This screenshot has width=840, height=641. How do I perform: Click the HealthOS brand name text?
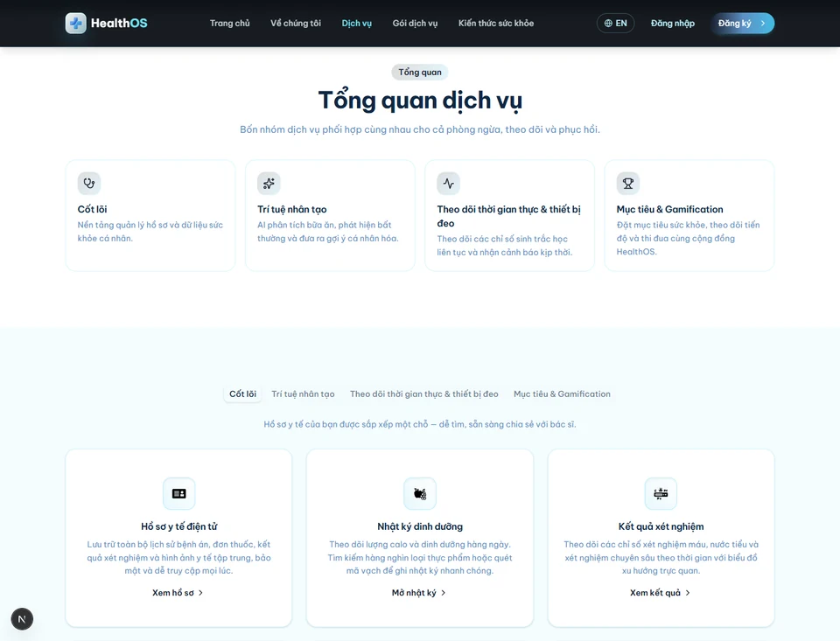tap(119, 23)
